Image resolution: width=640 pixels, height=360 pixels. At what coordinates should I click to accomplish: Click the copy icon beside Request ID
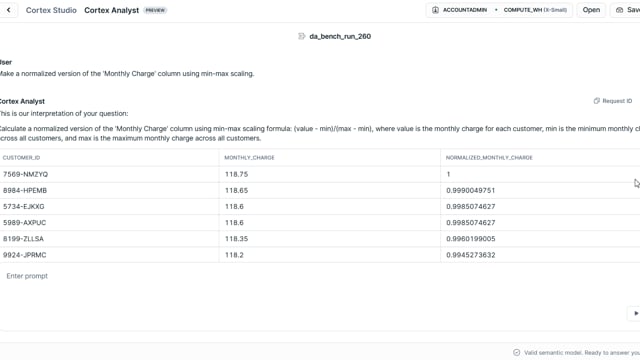(x=596, y=101)
